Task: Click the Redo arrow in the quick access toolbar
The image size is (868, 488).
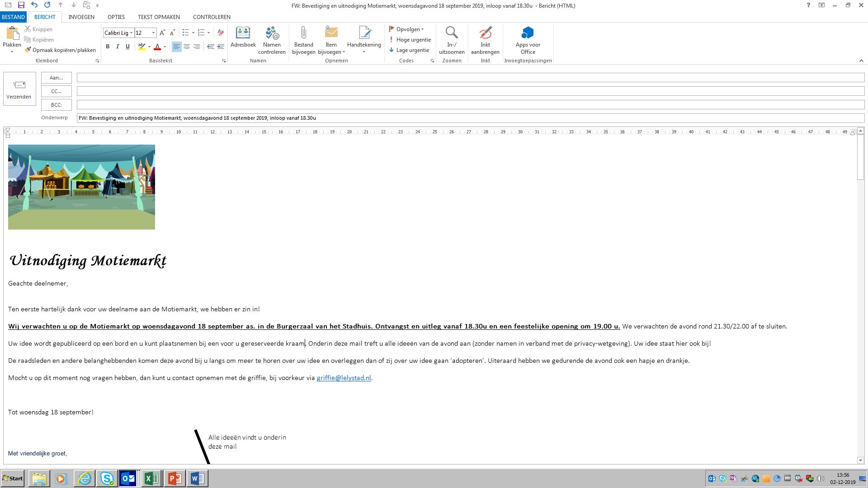Action: coord(47,5)
